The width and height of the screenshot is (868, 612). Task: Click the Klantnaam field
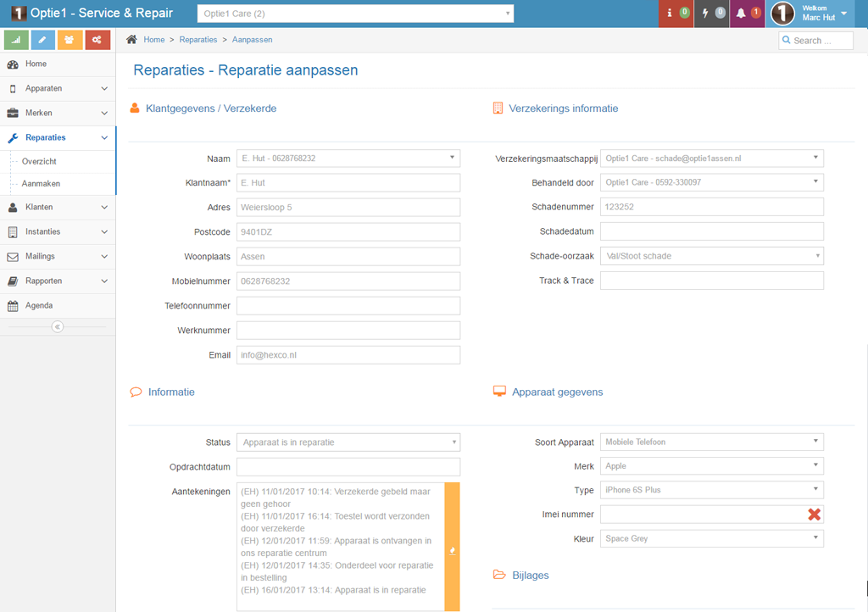[x=348, y=182]
